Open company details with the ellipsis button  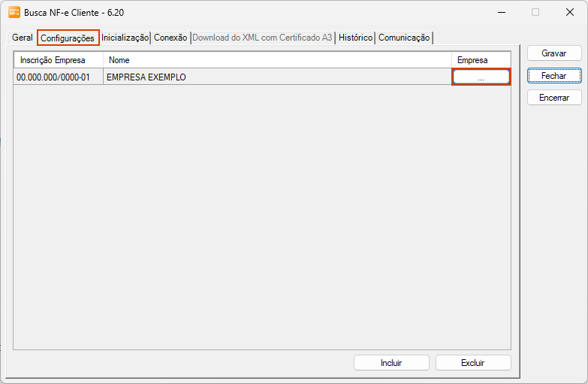(x=481, y=77)
